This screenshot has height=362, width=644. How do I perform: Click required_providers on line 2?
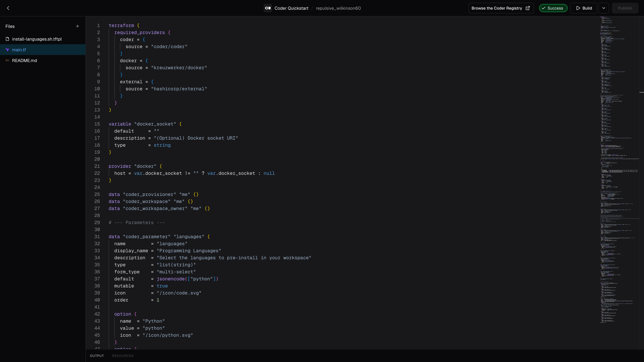(x=140, y=33)
